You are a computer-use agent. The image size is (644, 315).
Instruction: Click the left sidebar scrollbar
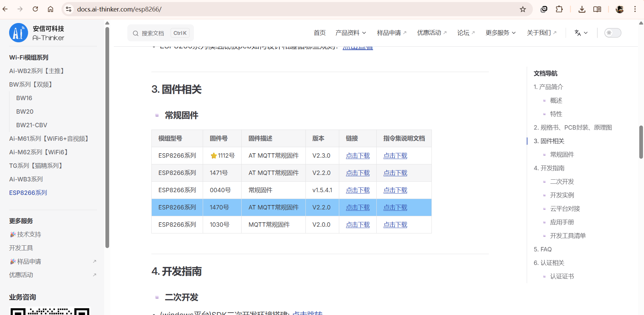click(x=107, y=137)
